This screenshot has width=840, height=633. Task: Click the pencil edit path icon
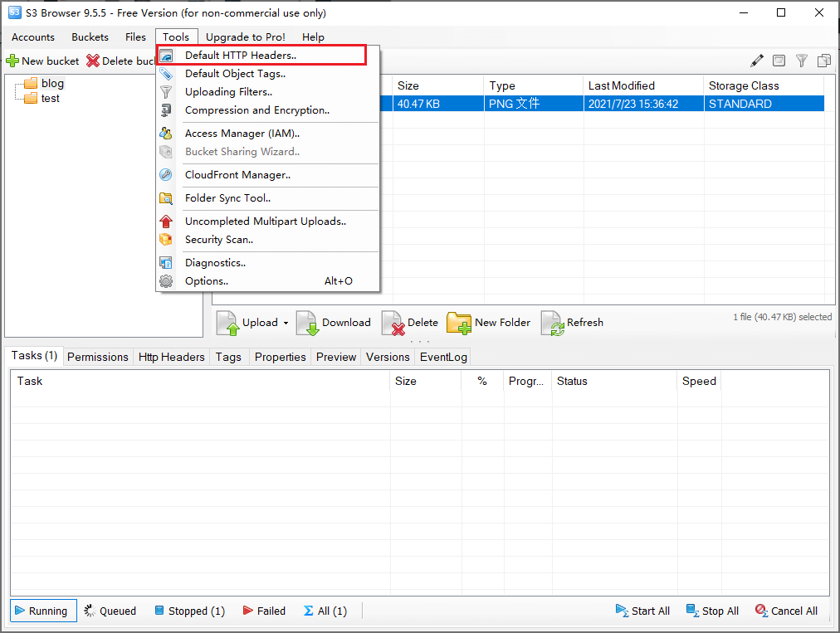click(x=756, y=61)
